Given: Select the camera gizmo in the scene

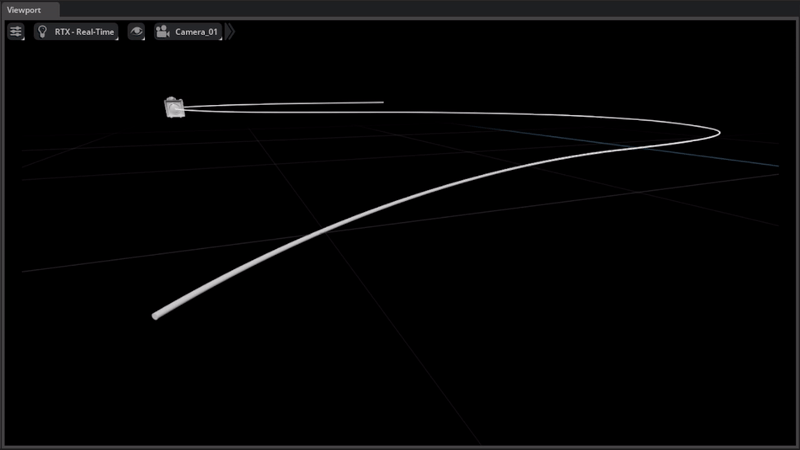Looking at the screenshot, I should point(174,107).
